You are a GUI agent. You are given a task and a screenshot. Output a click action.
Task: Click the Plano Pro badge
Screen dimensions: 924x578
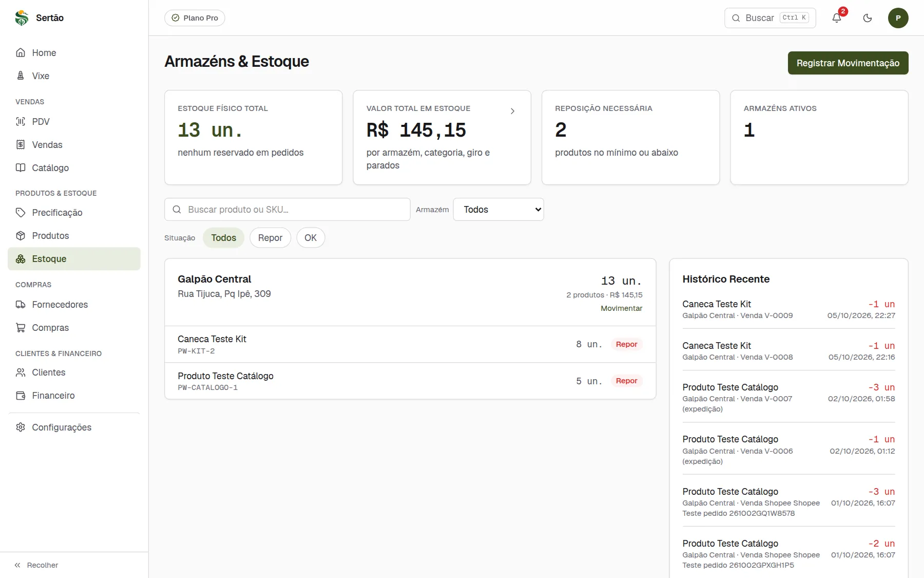[x=195, y=18]
